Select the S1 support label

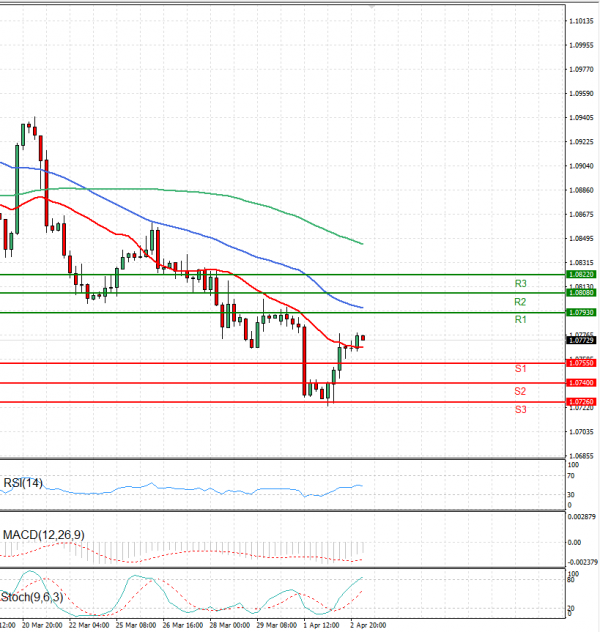(x=521, y=368)
